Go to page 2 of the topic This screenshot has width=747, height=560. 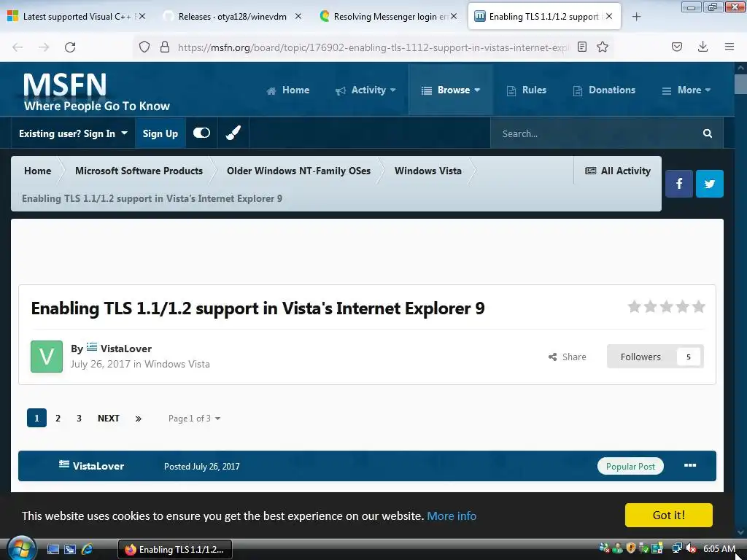pyautogui.click(x=58, y=418)
